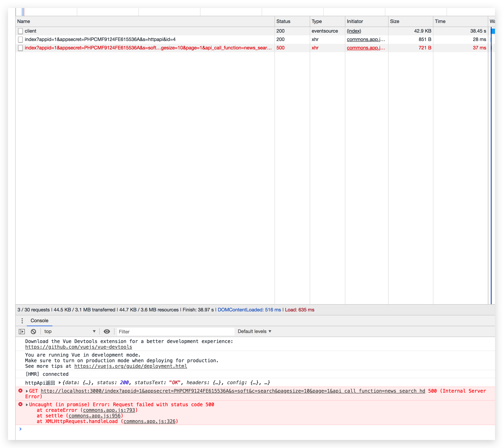Viewport: 503px width, 448px height.
Task: Click the 'DOMContentLoaded: 516 ms' status text
Action: point(249,310)
